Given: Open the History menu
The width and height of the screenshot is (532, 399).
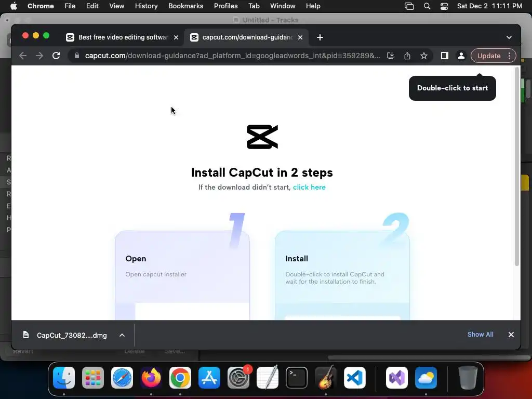Looking at the screenshot, I should [x=146, y=6].
